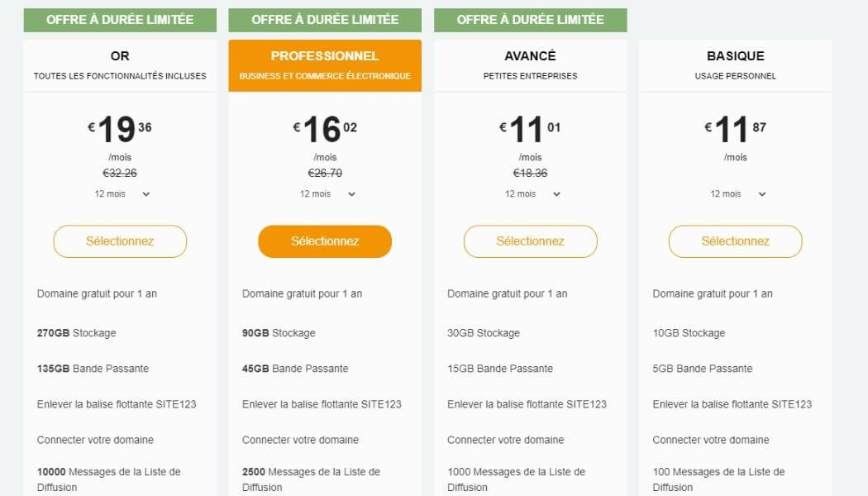Expand the Basique 12 mois duration dropdown
Screen dimensions: 868x496
tap(738, 194)
